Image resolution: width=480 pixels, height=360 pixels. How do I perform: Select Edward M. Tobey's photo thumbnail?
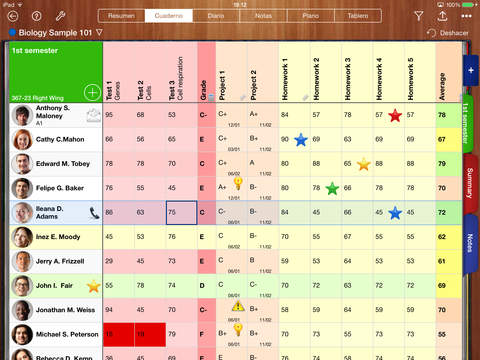pos(22,164)
